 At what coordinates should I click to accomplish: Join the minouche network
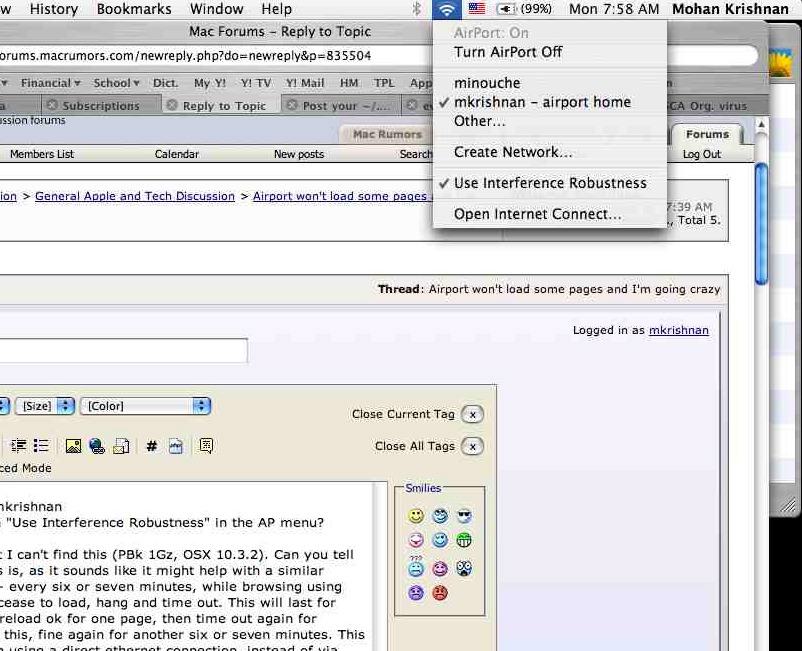point(550,83)
